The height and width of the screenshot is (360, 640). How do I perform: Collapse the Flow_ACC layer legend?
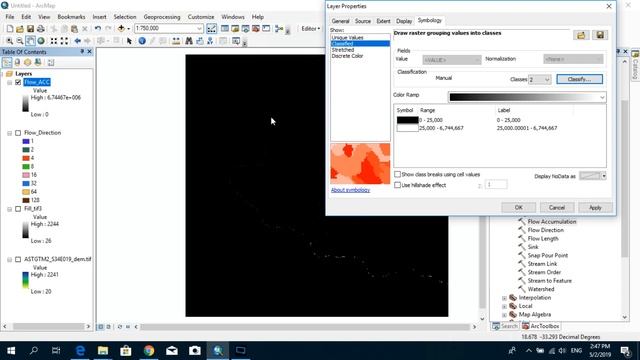pyautogui.click(x=9, y=82)
